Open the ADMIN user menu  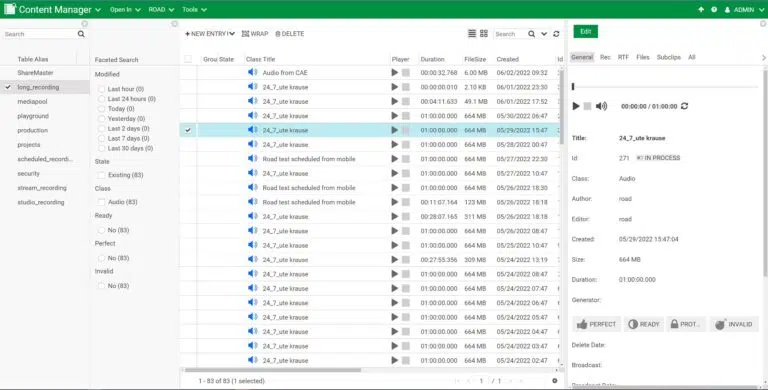pyautogui.click(x=744, y=9)
